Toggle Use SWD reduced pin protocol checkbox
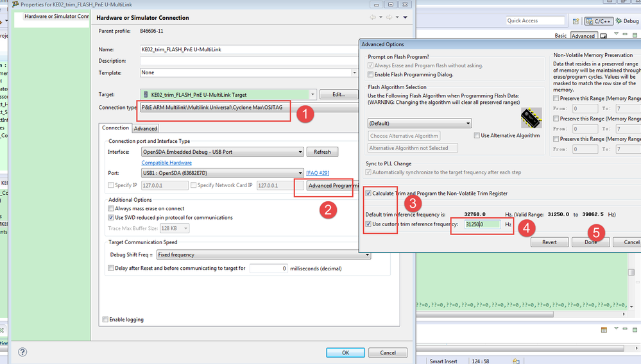The height and width of the screenshot is (364, 641). (x=111, y=217)
